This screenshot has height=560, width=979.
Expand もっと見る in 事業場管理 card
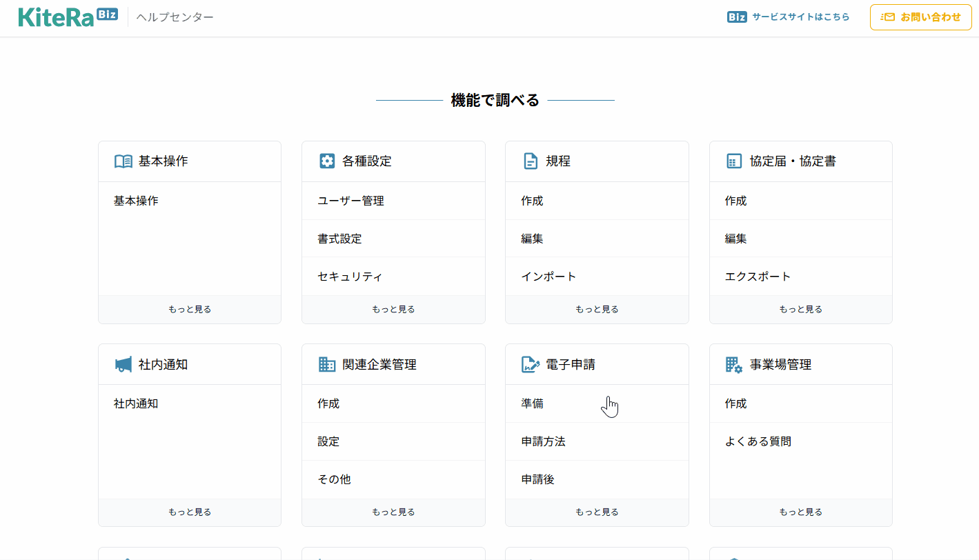pyautogui.click(x=801, y=512)
